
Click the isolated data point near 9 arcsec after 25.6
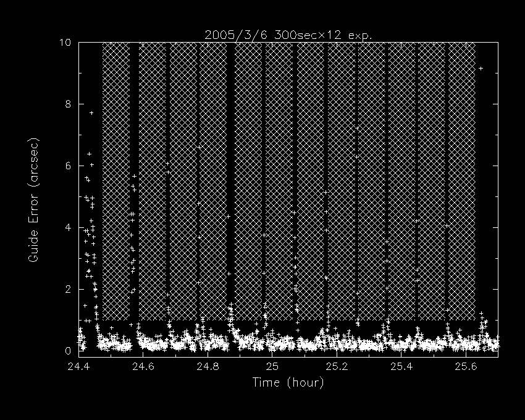[481, 69]
